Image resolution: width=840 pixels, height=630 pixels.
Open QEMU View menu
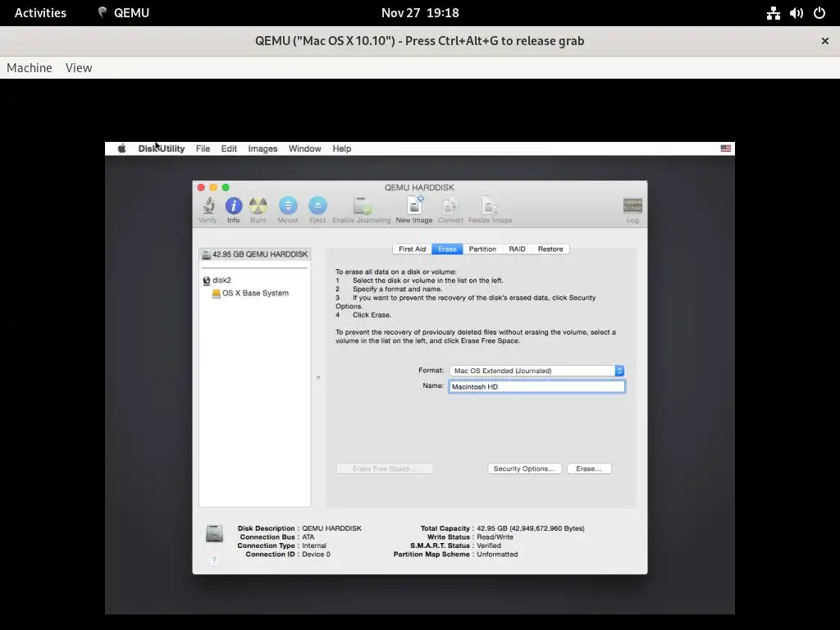pyautogui.click(x=79, y=68)
